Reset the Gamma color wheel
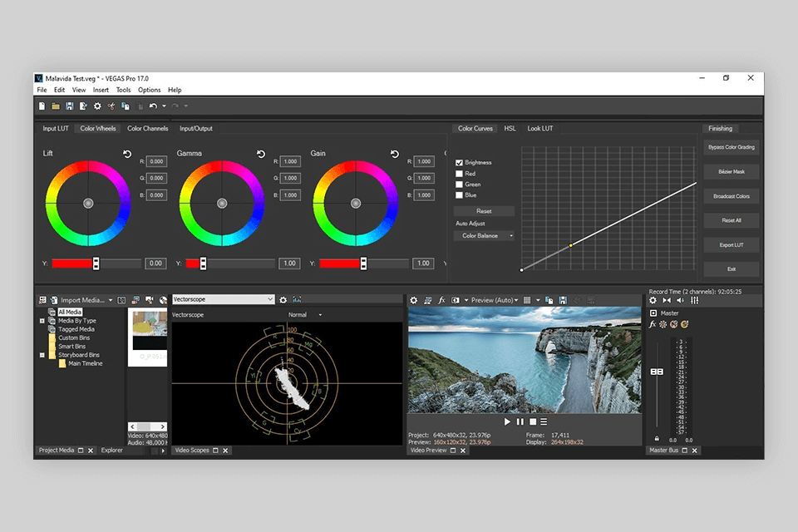Viewport: 798px width, 532px height. coord(261,154)
